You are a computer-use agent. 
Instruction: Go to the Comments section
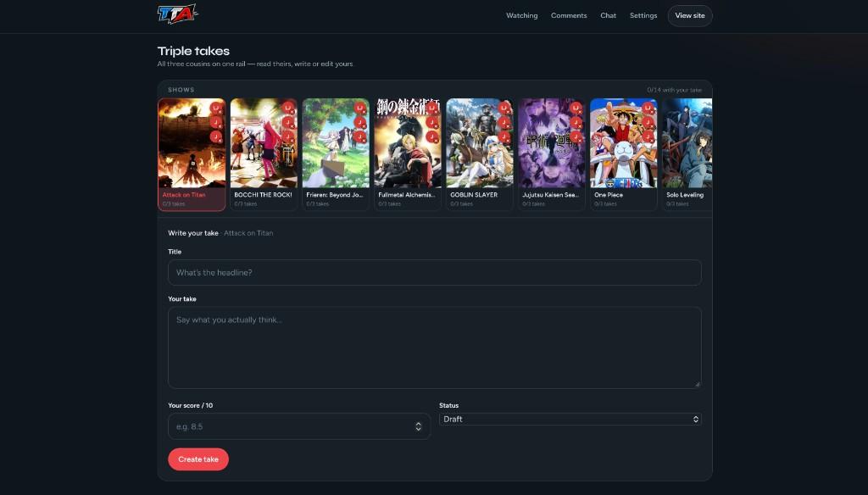tap(569, 15)
